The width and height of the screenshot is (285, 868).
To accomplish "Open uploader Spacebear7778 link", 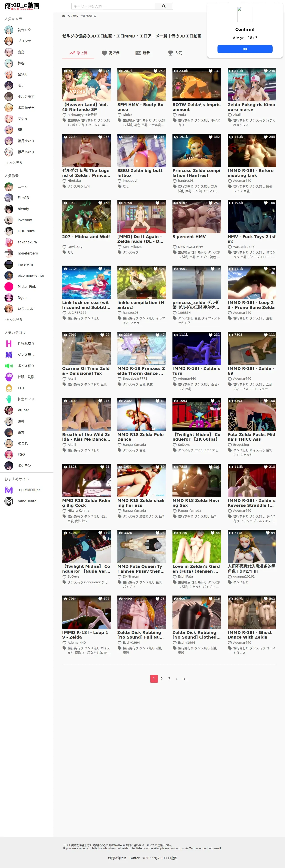I will (135, 379).
